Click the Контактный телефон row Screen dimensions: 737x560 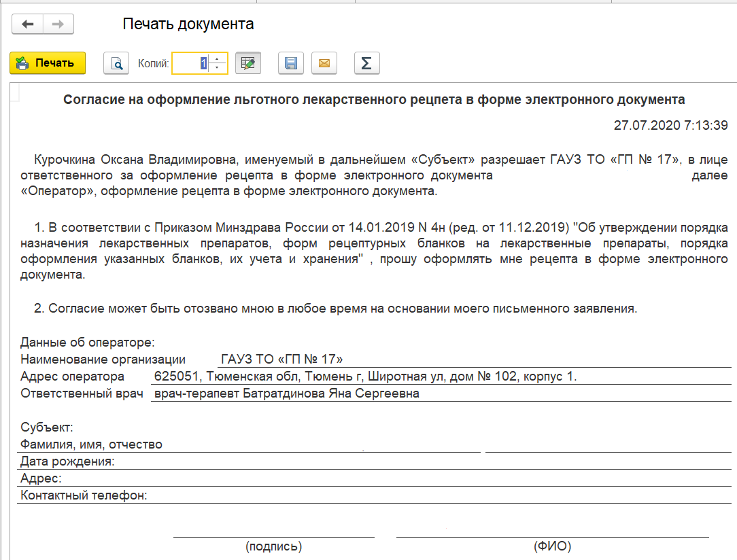84,495
